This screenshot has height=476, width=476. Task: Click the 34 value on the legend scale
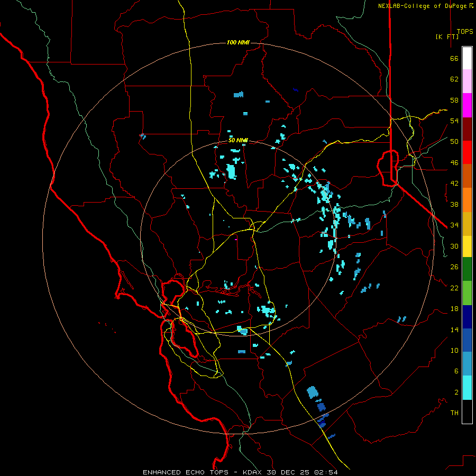(x=454, y=225)
